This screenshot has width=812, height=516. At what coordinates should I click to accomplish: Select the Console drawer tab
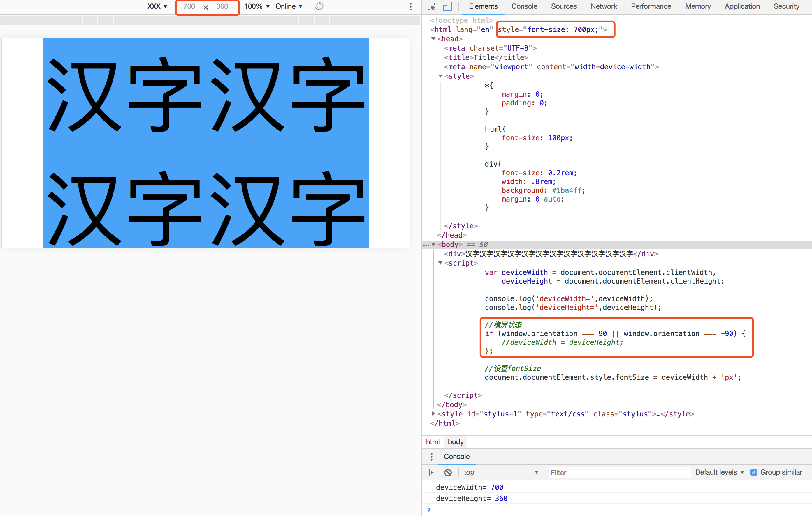457,456
